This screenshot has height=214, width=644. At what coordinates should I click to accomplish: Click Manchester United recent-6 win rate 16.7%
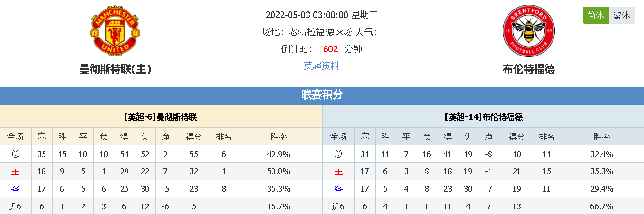pyautogui.click(x=279, y=206)
